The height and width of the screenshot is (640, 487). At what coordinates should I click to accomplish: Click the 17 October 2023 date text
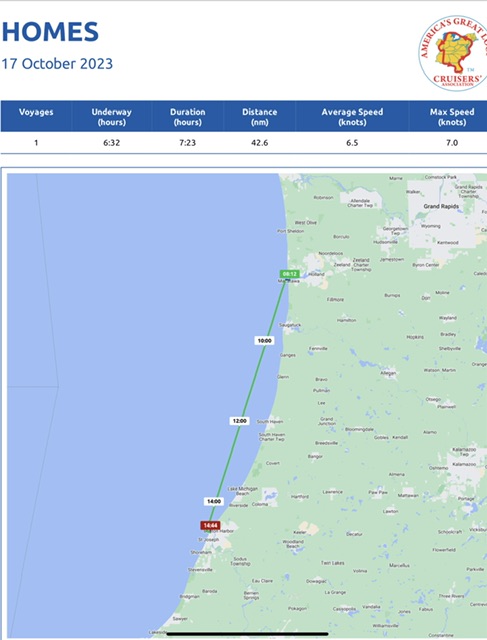click(57, 64)
